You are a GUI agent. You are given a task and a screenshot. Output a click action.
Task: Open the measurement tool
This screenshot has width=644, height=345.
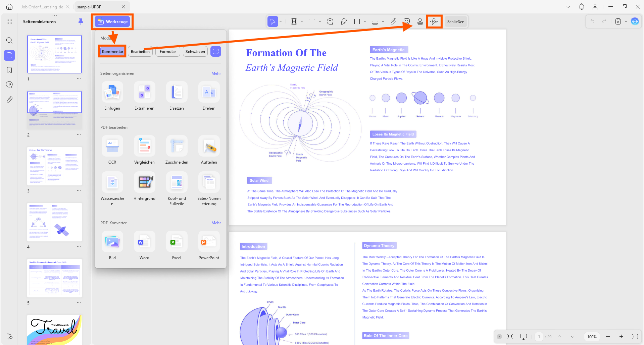(375, 21)
